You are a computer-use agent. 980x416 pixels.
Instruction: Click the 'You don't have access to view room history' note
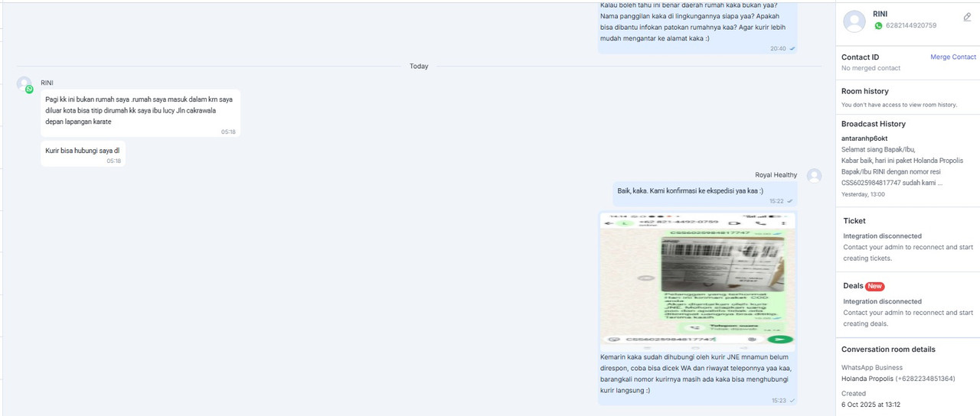899,105
